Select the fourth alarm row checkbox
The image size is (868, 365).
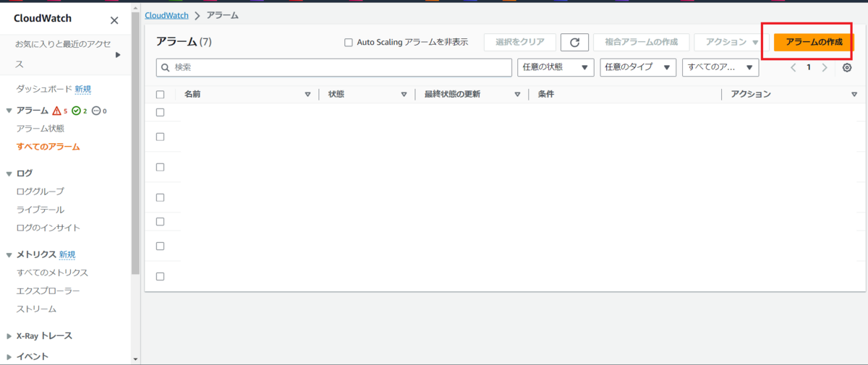tap(161, 197)
